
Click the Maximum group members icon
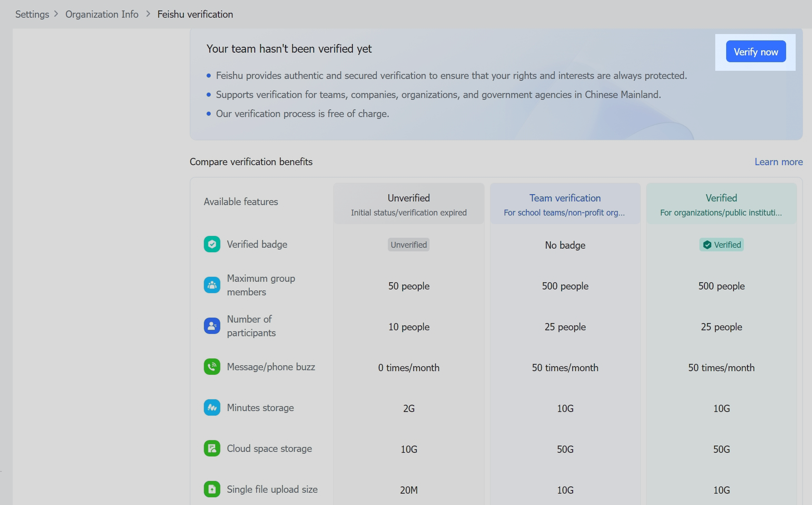point(212,285)
